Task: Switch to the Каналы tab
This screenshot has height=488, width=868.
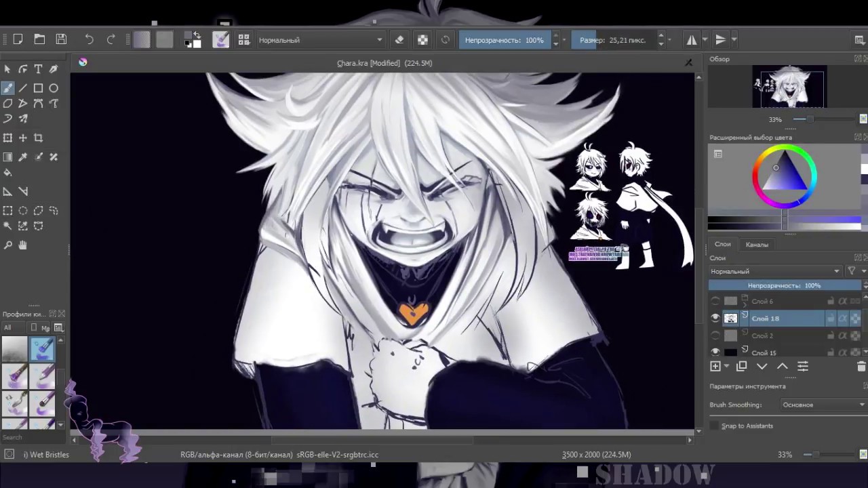Action: (757, 245)
